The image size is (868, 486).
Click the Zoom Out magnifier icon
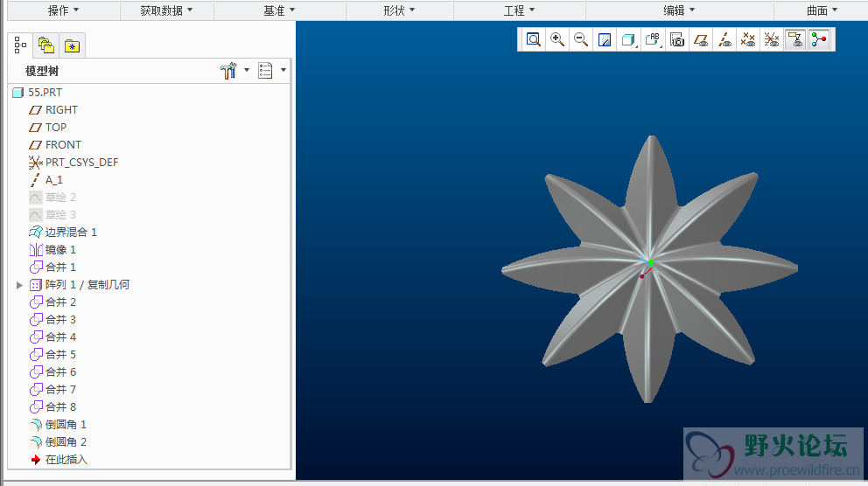point(581,39)
